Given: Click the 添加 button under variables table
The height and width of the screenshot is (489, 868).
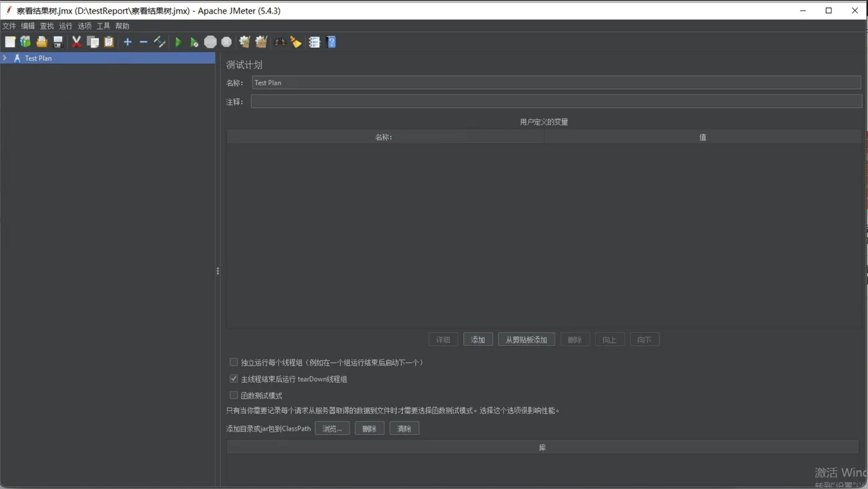Looking at the screenshot, I should pos(478,340).
